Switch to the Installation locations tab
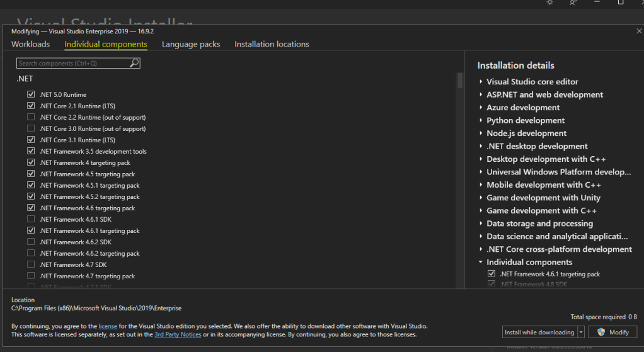Viewport: 644px width, 352px height. point(272,44)
